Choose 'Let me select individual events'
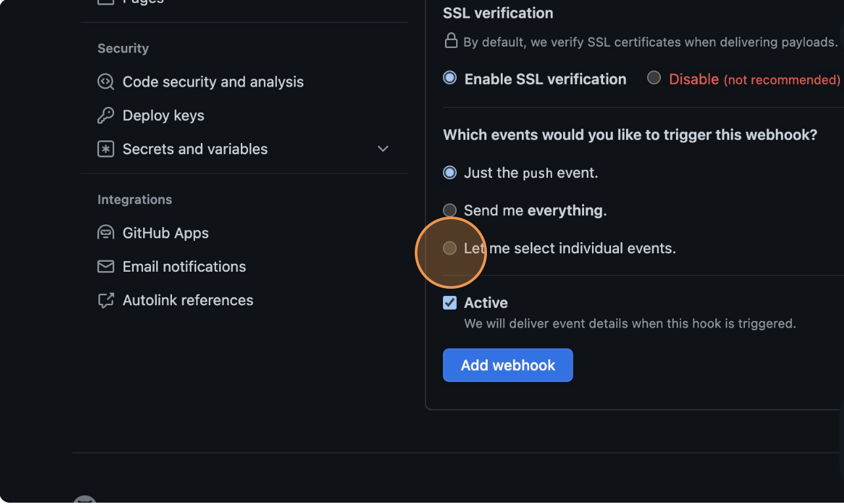Viewport: 844px width, 504px height. click(450, 248)
